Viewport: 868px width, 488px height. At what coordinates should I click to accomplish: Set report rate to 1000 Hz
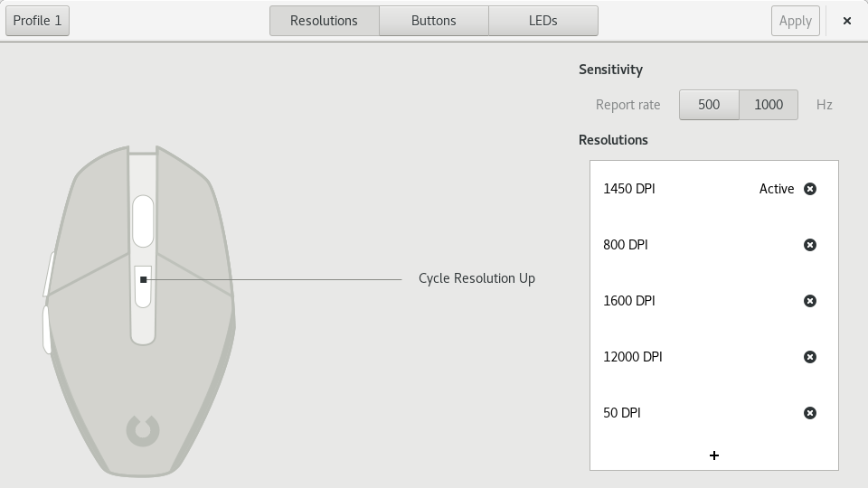(769, 105)
